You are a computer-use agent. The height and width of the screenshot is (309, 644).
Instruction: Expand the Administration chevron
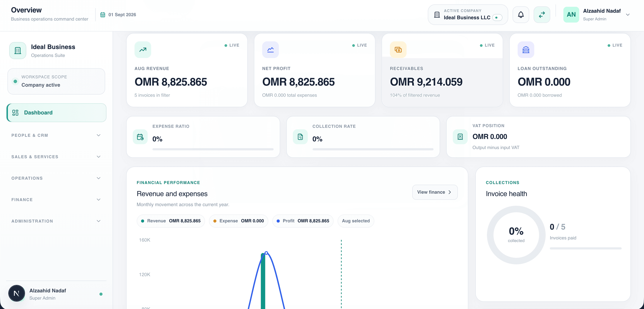[x=99, y=221]
